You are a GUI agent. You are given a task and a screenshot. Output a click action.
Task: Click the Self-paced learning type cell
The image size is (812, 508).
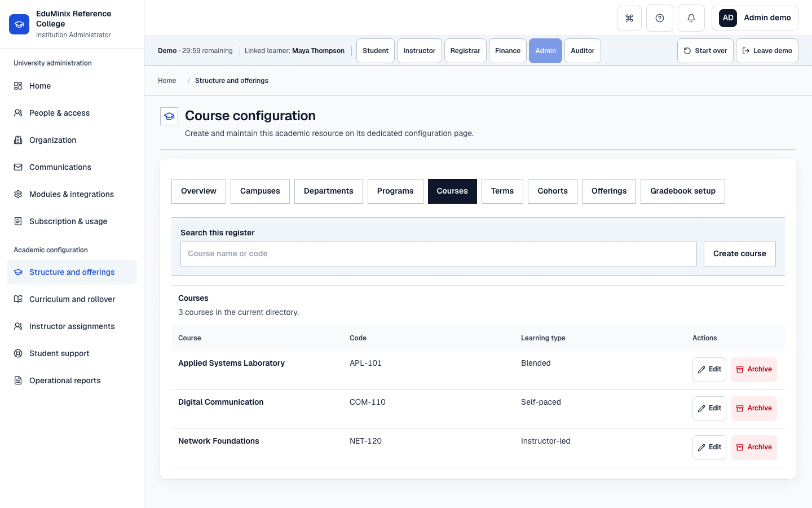coord(541,402)
